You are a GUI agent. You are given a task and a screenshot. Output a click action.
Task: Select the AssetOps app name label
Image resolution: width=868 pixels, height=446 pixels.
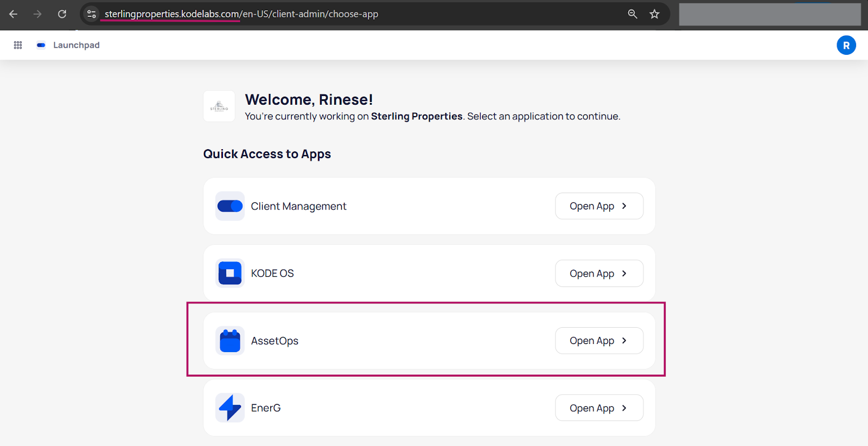pos(275,341)
